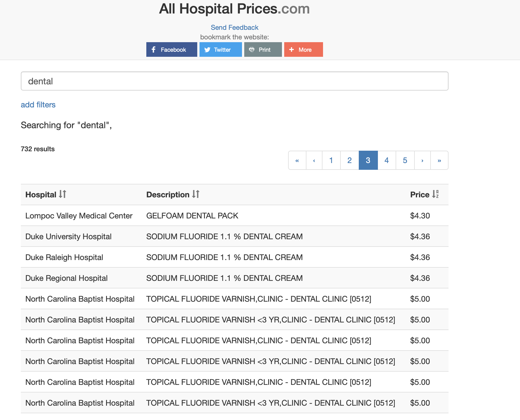Switch to results page 5
The width and height of the screenshot is (520, 420).
coord(405,160)
